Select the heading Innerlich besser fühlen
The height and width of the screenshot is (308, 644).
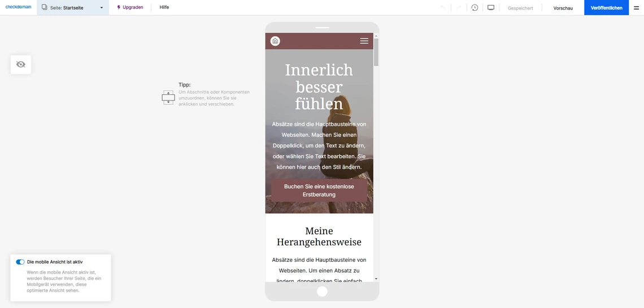319,86
